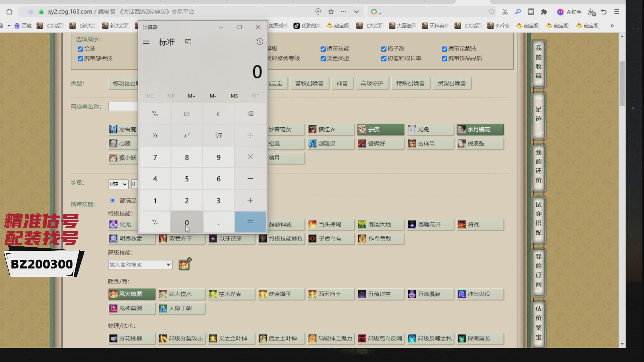Select the 神兽 type button
644x362 pixels.
[x=342, y=83]
